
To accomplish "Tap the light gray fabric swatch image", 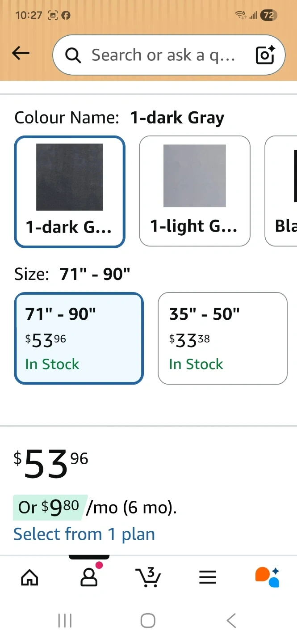I will click(195, 176).
